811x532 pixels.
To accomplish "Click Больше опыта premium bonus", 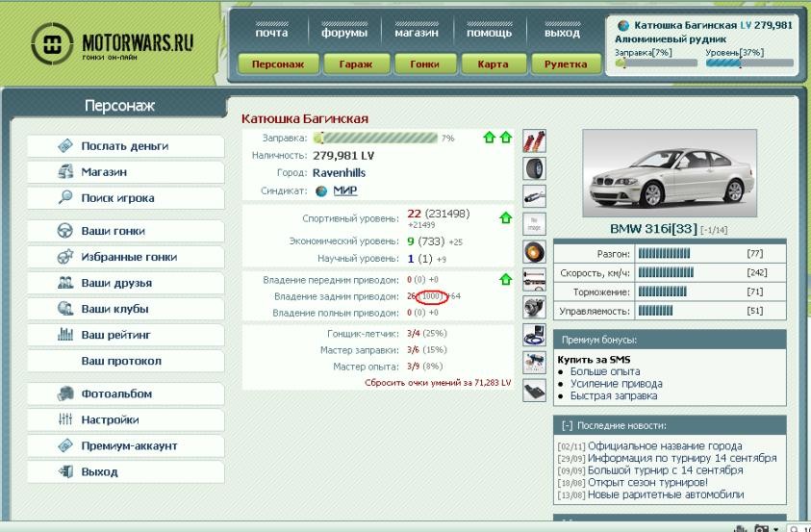I will click(604, 371).
